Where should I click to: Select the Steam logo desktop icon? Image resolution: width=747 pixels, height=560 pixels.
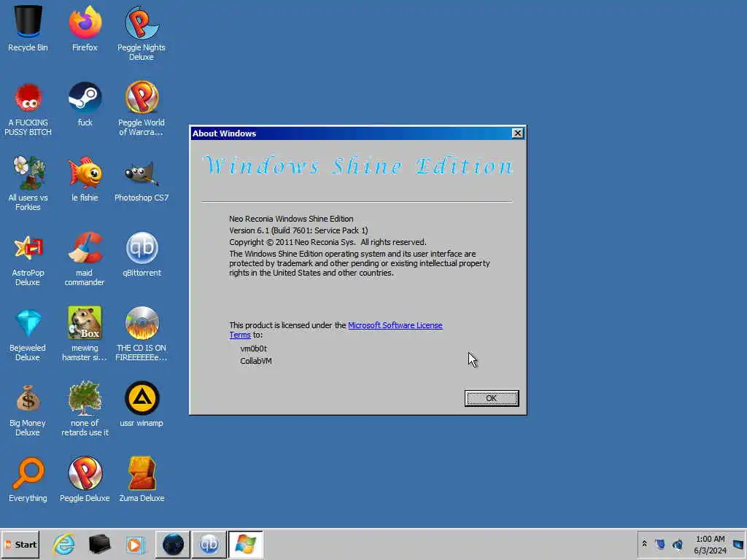coord(85,104)
